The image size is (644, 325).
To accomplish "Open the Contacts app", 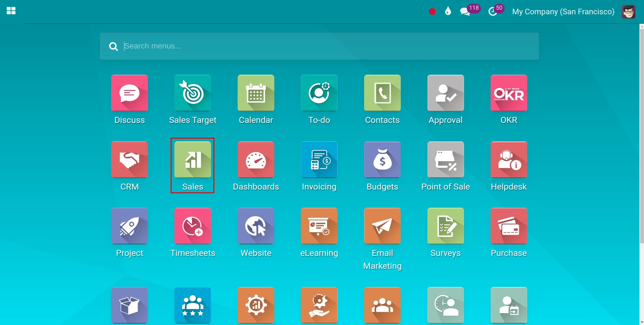I will pyautogui.click(x=382, y=93).
